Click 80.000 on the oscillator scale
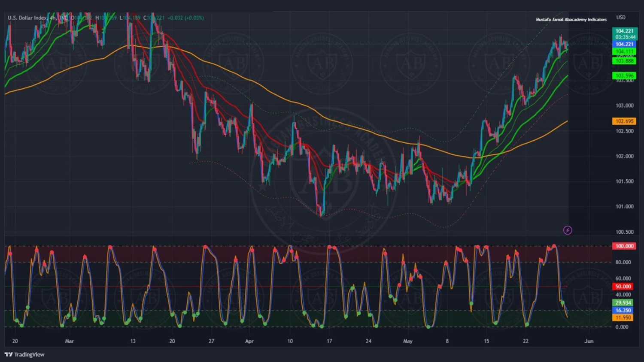This screenshot has height=362, width=644. pos(623,262)
